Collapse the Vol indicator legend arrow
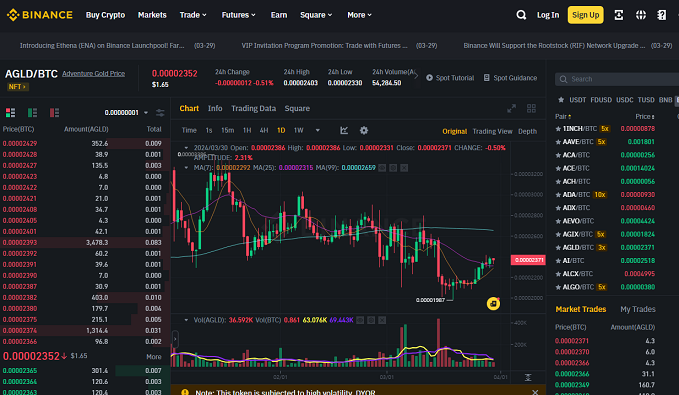The width and height of the screenshot is (679, 395). point(186,320)
